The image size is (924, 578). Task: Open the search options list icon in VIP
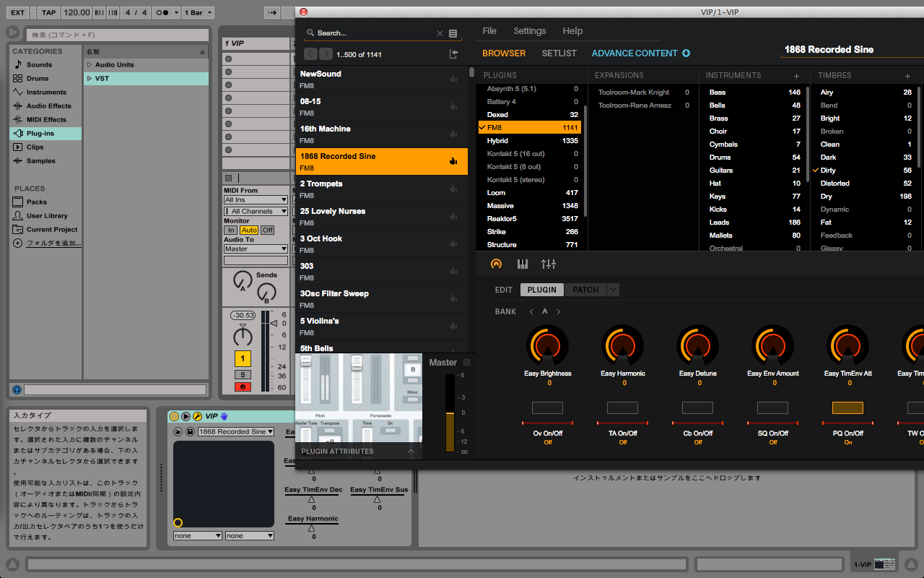(x=453, y=33)
